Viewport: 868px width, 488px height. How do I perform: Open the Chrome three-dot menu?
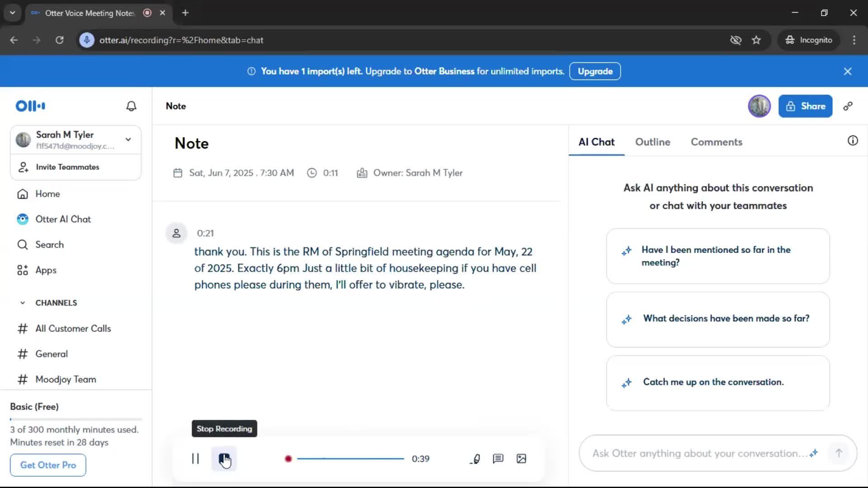854,40
